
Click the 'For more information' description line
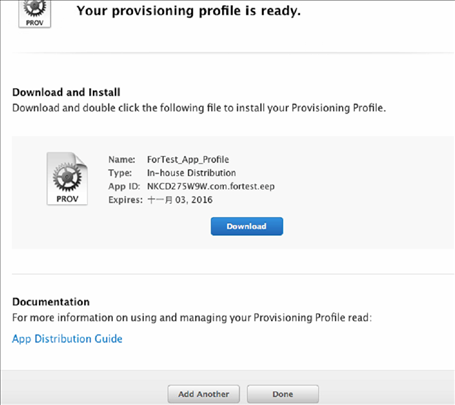click(192, 317)
